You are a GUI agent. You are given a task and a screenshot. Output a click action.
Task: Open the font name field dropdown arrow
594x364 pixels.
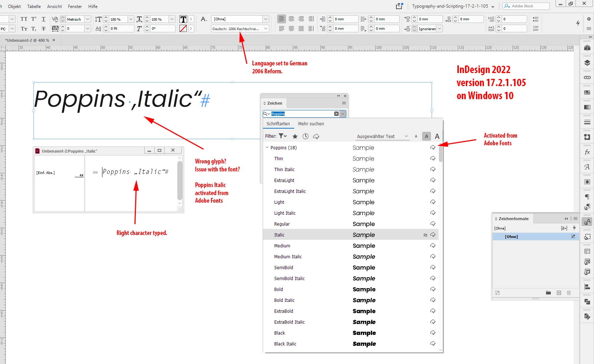pyautogui.click(x=343, y=114)
